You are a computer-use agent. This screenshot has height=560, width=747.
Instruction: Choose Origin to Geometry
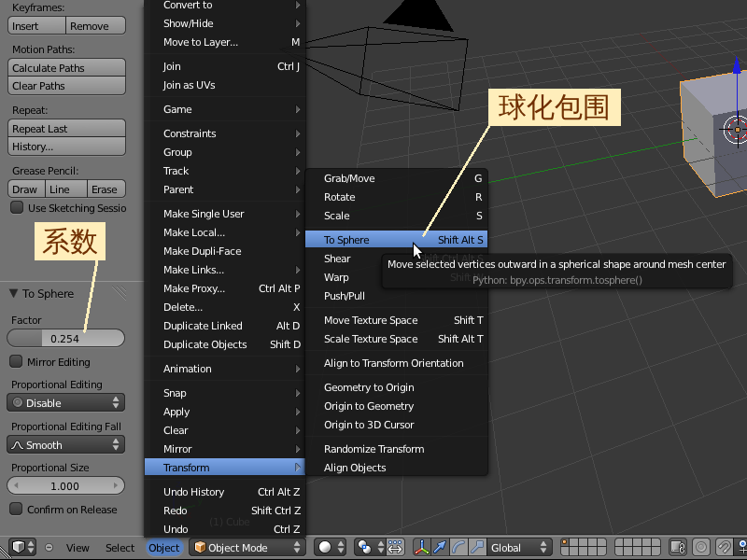[396, 406]
